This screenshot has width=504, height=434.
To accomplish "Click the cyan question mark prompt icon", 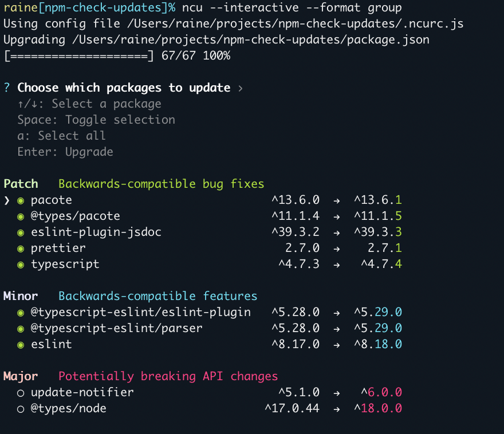I will click(x=7, y=88).
